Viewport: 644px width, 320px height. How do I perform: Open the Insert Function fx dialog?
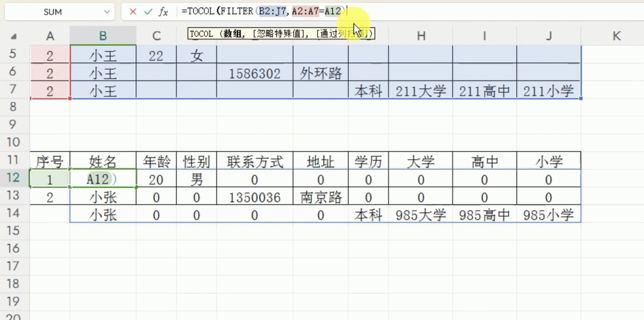pyautogui.click(x=163, y=12)
